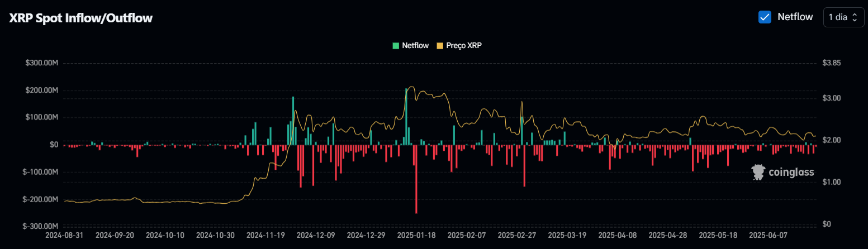
Task: Click the 2024-09-20 date label
Action: coord(115,236)
